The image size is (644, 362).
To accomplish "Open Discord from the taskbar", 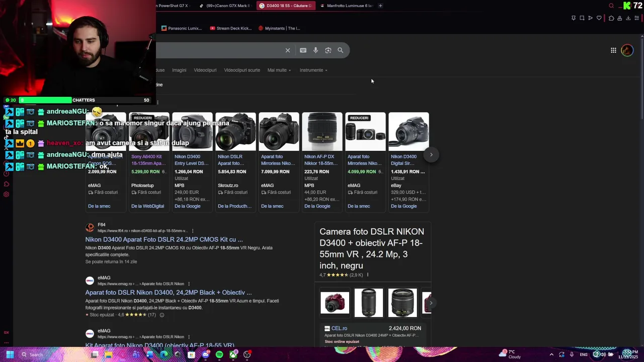I will 205,354.
